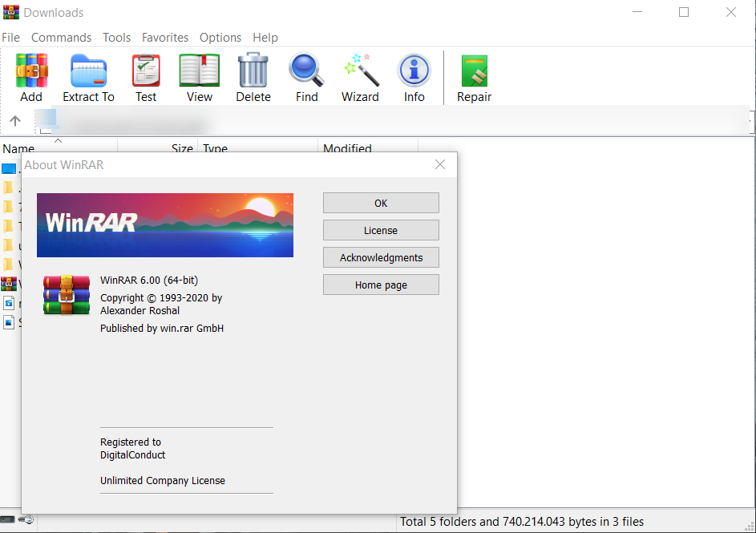Click 'Published by win.rar GmbH' text
This screenshot has height=533, width=756.
tap(161, 328)
